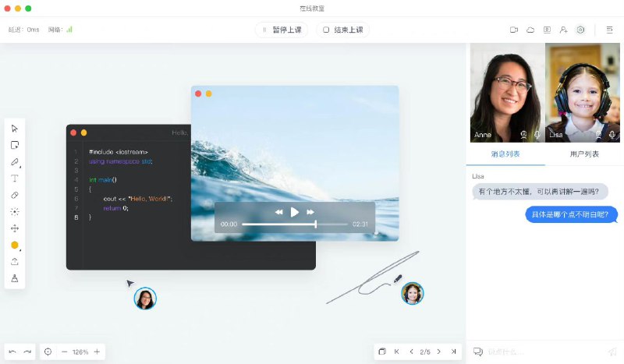Open settings hexagon icon

[580, 30]
